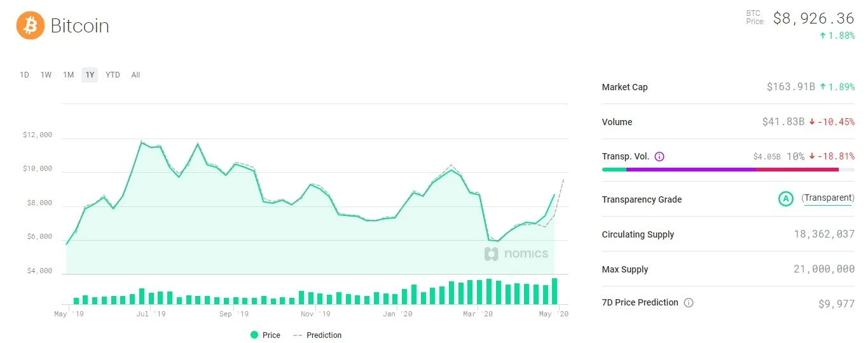The height and width of the screenshot is (343, 868).
Task: Click the $8,926.36 BTC price value
Action: [814, 18]
